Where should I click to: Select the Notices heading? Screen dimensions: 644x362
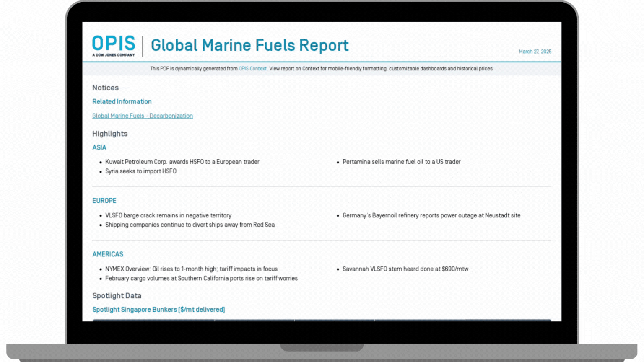tap(105, 88)
